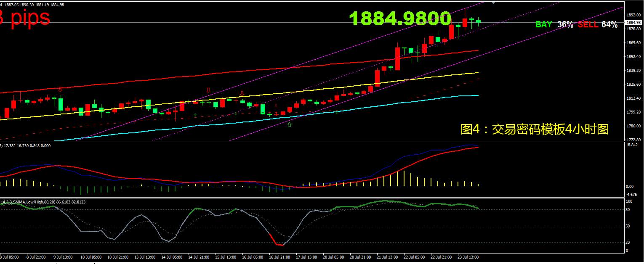The image size is (644, 264).
Task: Click the 20 Jul 21:00 time label
Action: point(360,257)
